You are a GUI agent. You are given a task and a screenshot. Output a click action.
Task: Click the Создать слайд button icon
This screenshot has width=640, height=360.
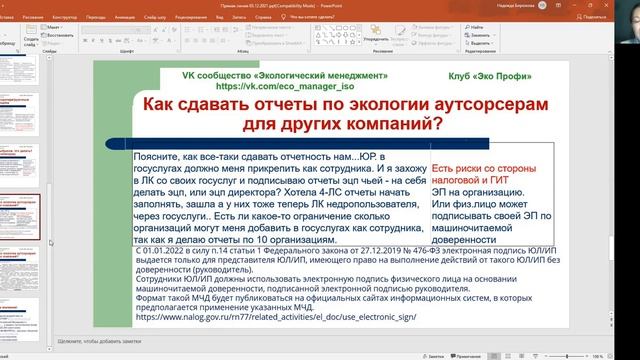(x=31, y=29)
